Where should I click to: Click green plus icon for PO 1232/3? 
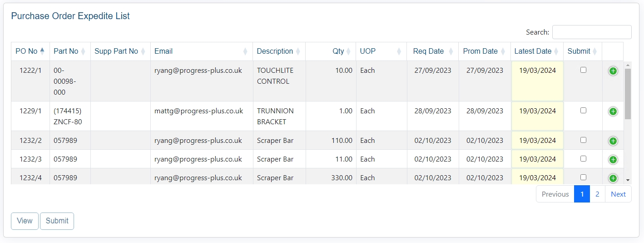[613, 160]
